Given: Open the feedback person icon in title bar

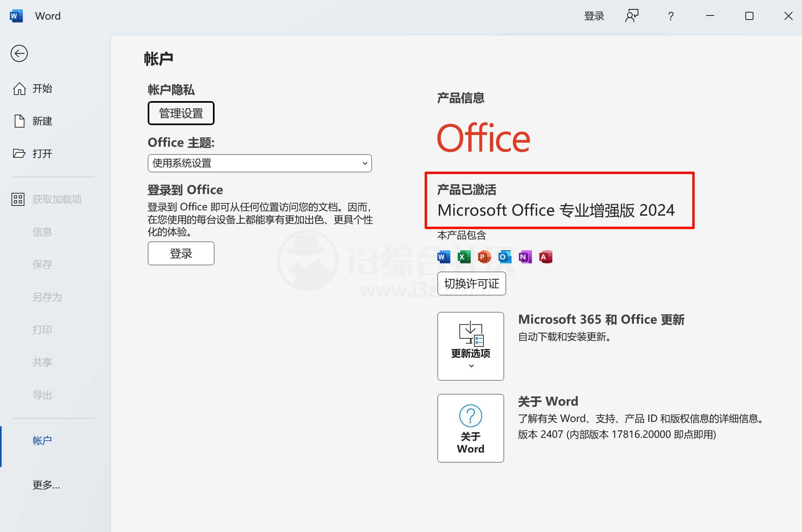Looking at the screenshot, I should [632, 16].
